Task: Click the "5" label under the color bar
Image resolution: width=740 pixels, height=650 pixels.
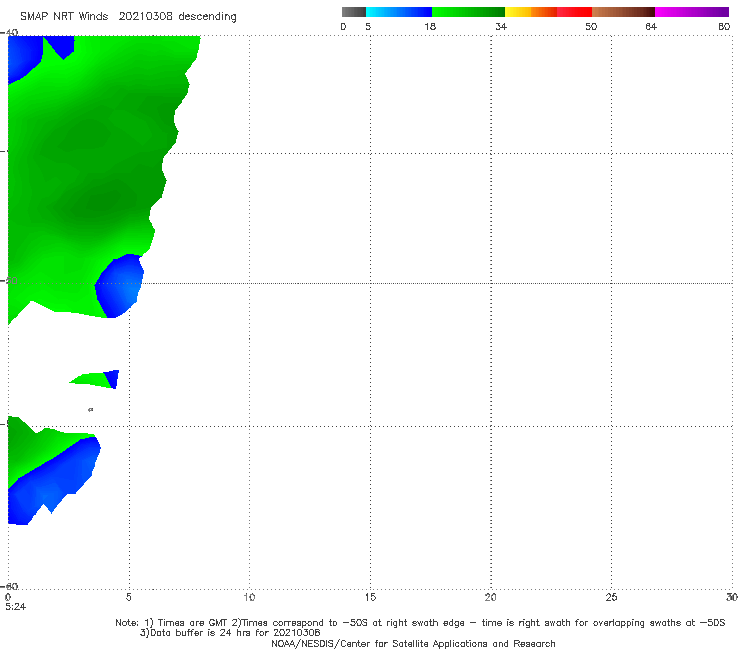Action: (x=368, y=27)
